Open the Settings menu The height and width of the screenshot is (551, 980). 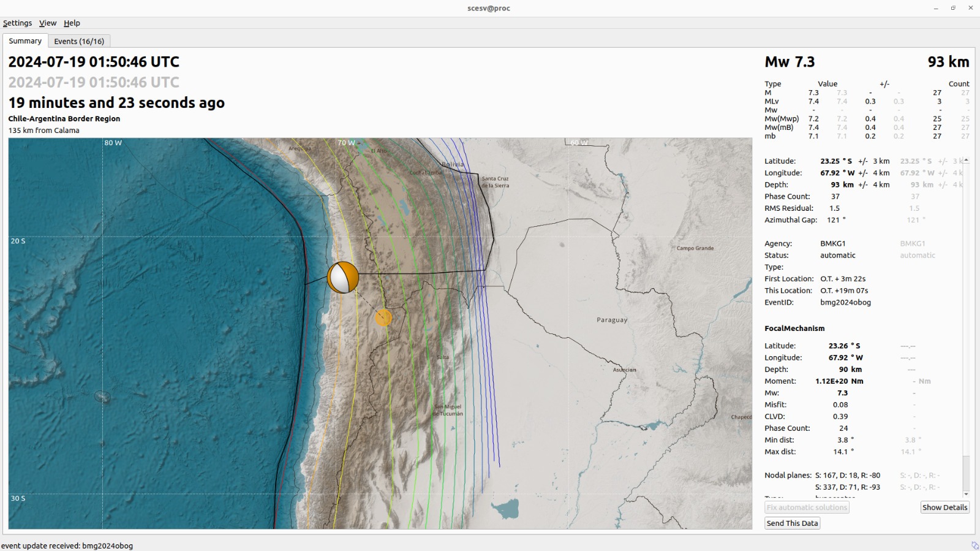pos(17,23)
